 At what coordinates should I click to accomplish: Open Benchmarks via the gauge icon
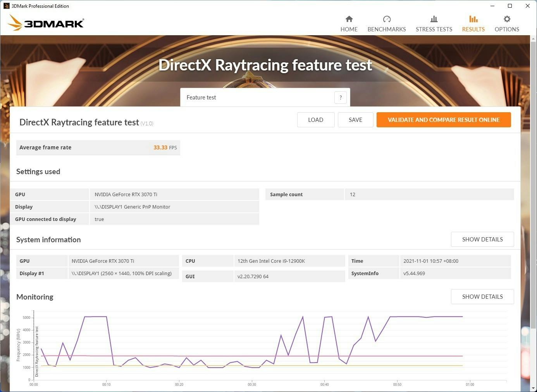(387, 19)
